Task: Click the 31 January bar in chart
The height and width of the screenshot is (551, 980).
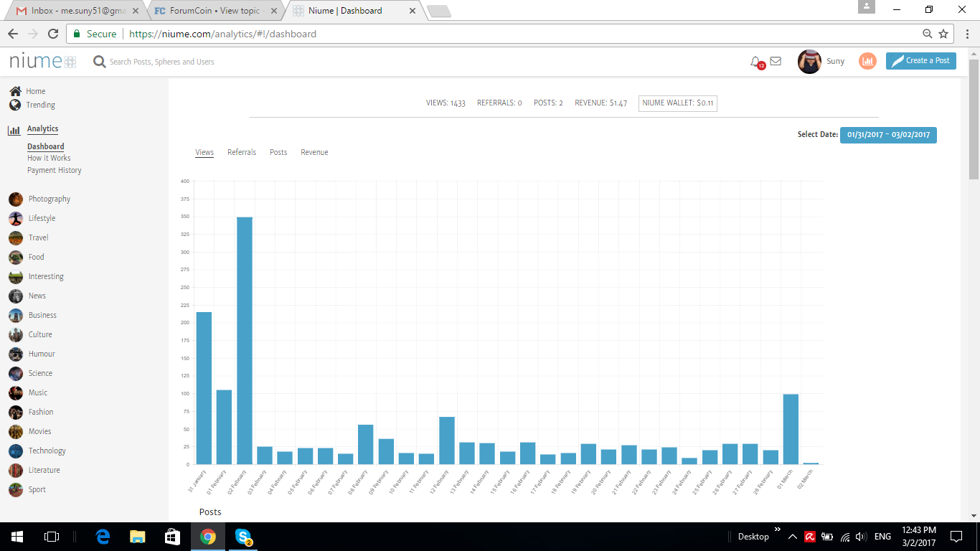Action: [204, 388]
